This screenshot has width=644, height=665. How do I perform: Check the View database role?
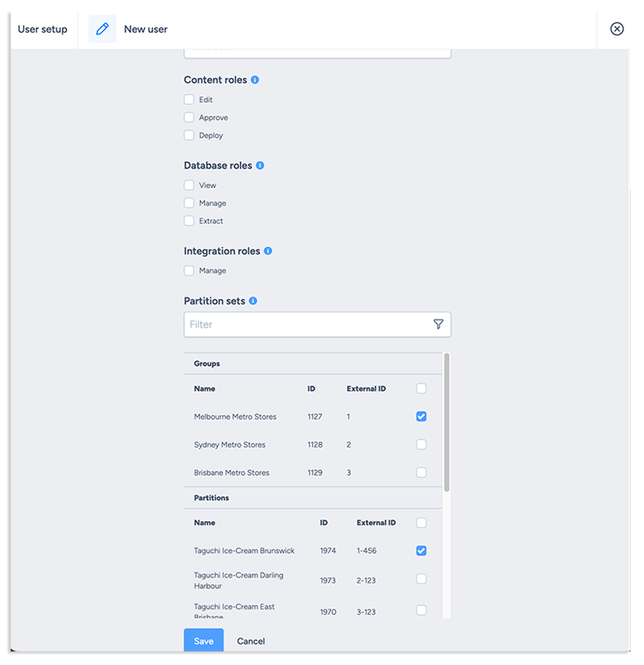coord(189,185)
